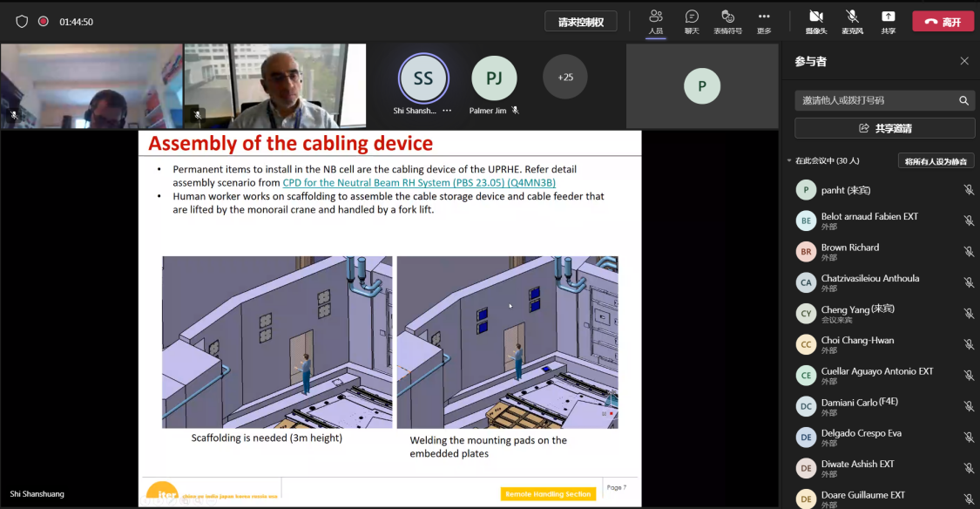This screenshot has width=980, height=509.
Task: Click the shield security icon
Action: (x=22, y=22)
